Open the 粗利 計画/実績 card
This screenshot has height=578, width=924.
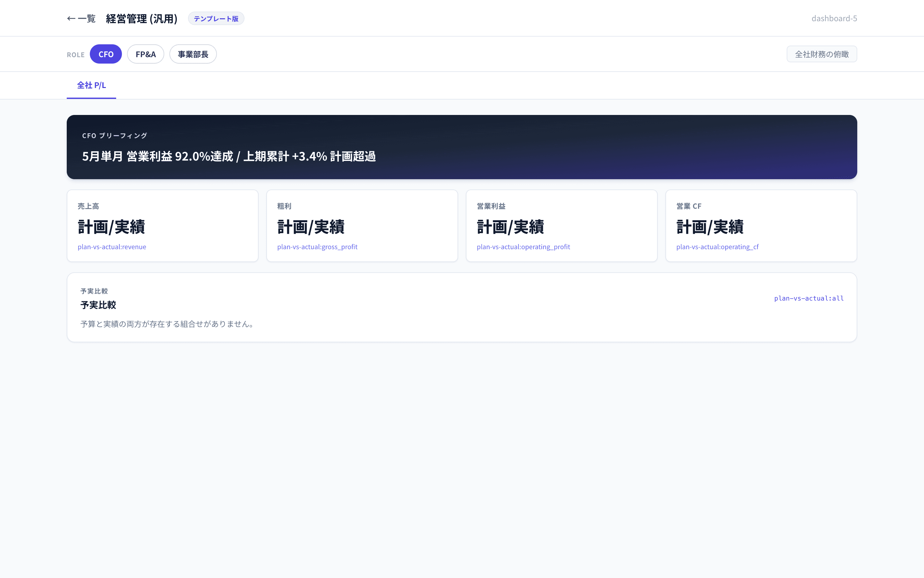[362, 226]
